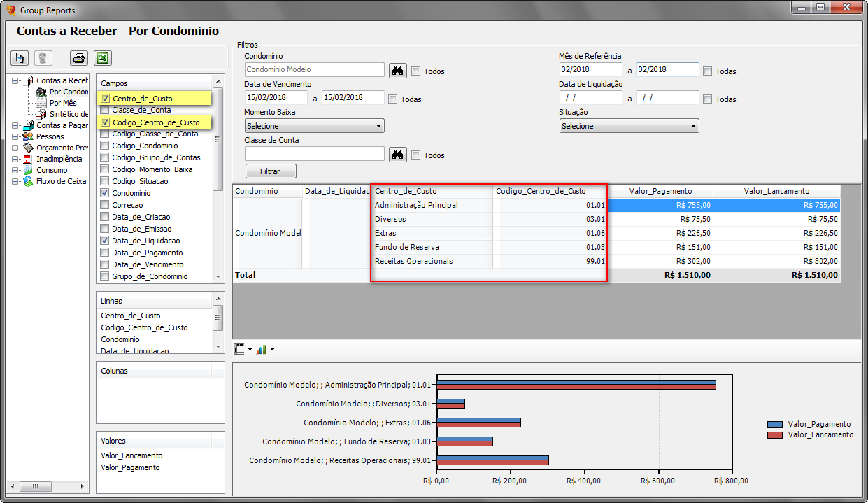The height and width of the screenshot is (503, 868).
Task: Click the Inadimplência tree icon
Action: pos(28,159)
